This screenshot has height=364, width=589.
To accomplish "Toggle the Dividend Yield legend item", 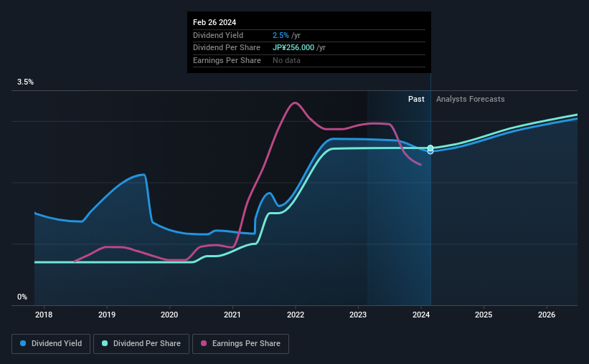I will coord(51,344).
